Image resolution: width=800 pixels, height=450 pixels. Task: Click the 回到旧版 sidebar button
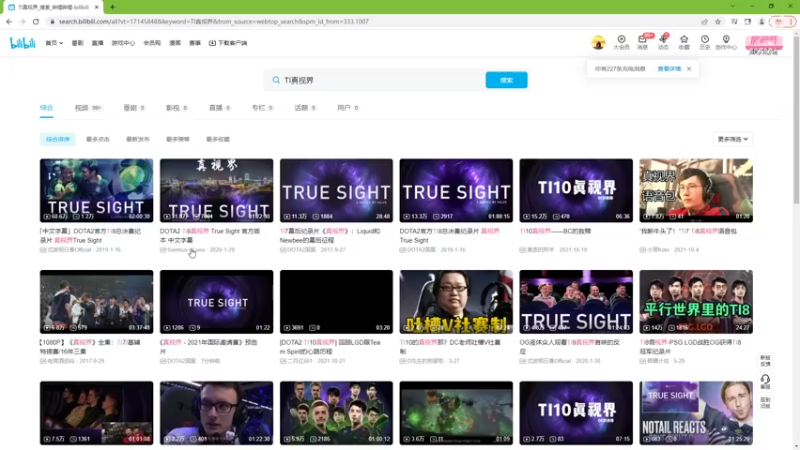coord(765,403)
